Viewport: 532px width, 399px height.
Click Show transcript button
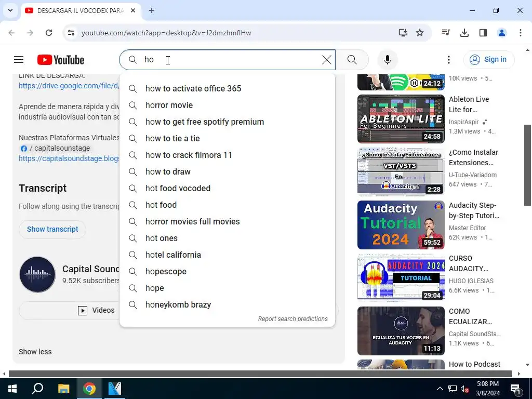[x=52, y=229]
